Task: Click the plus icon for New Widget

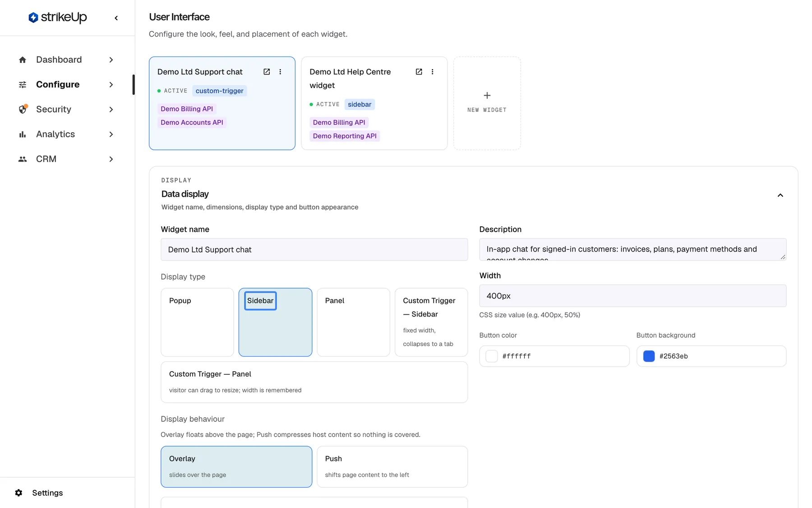Action: point(487,95)
